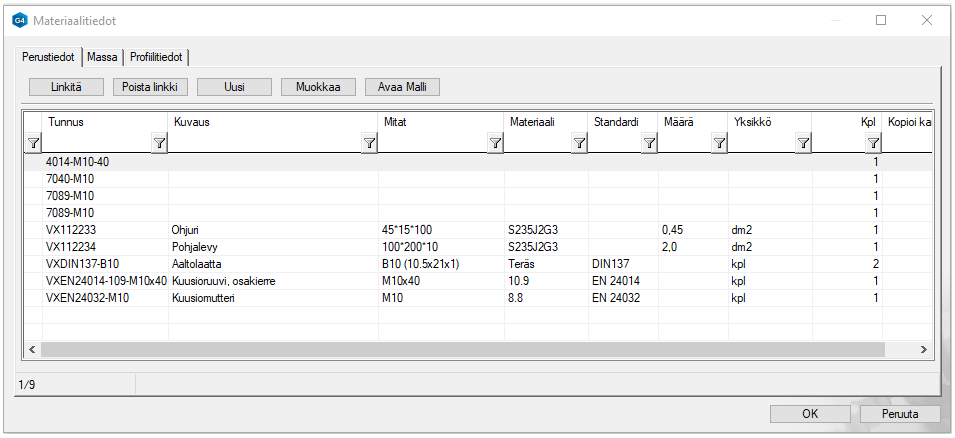Confirm with the OK button
The height and width of the screenshot is (438, 955).
[x=811, y=414]
